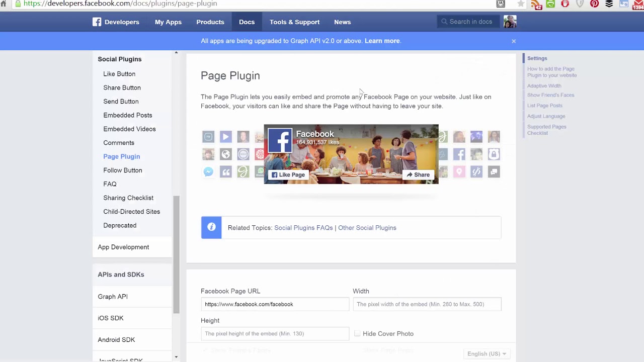Select Page Plugin in the sidebar
This screenshot has height=362, width=644.
click(121, 156)
